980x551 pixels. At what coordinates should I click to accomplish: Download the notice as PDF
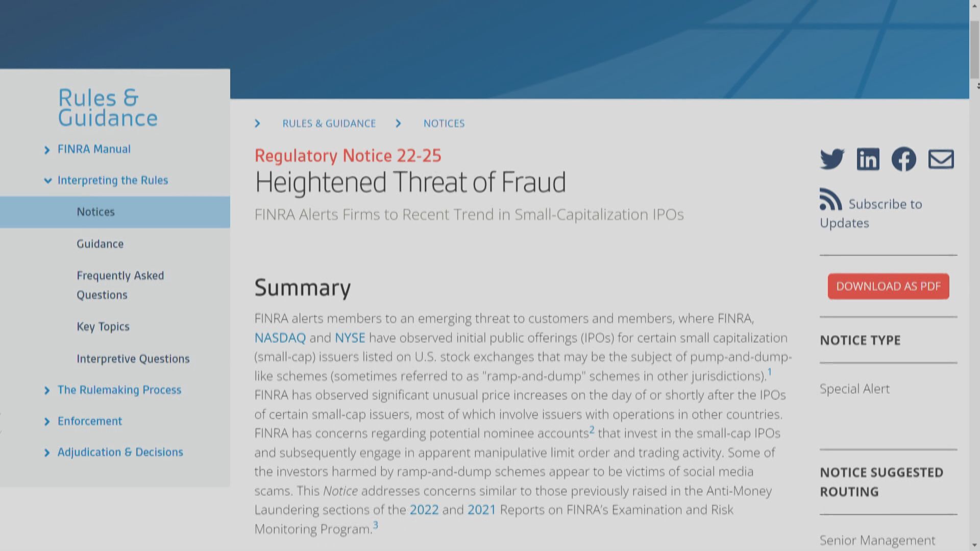pyautogui.click(x=888, y=286)
